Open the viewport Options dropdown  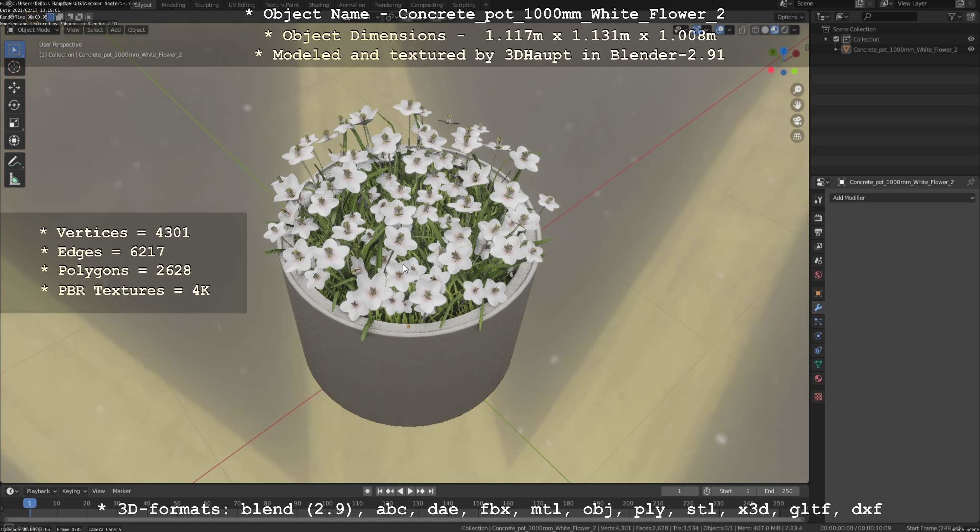(x=790, y=17)
